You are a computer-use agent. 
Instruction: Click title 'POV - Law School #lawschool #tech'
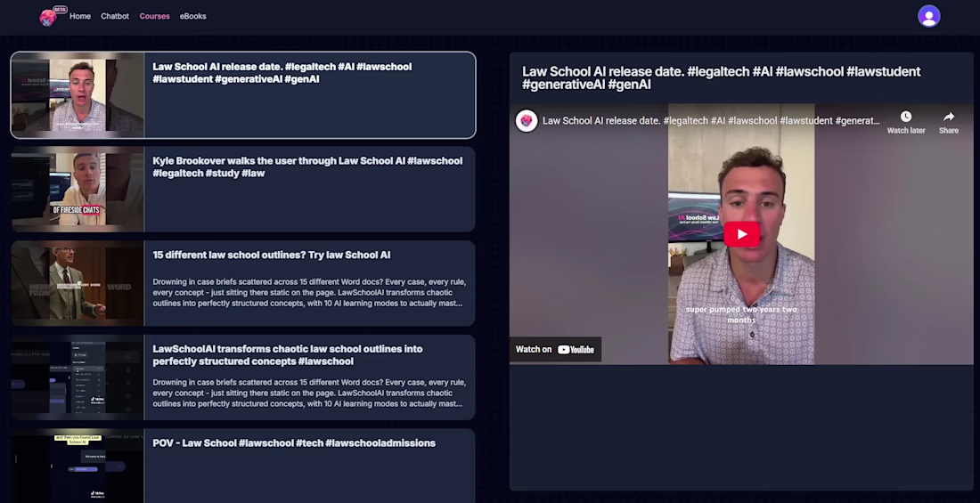(294, 443)
